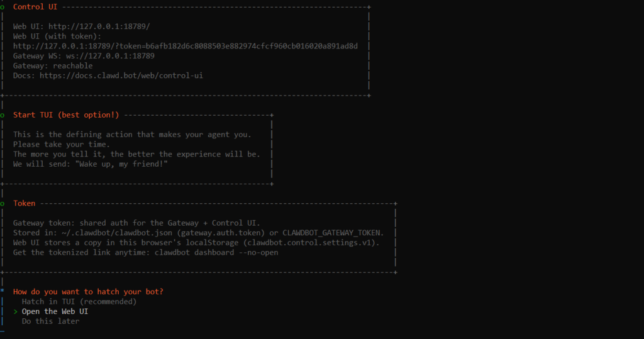Choose the Open the Web UI option
This screenshot has height=339, width=644.
point(55,311)
